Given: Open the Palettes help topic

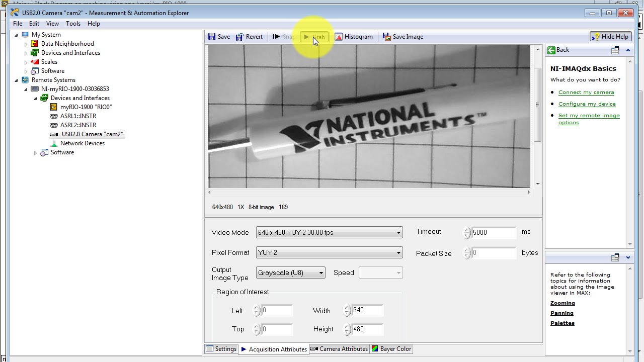Looking at the screenshot, I should [562, 323].
